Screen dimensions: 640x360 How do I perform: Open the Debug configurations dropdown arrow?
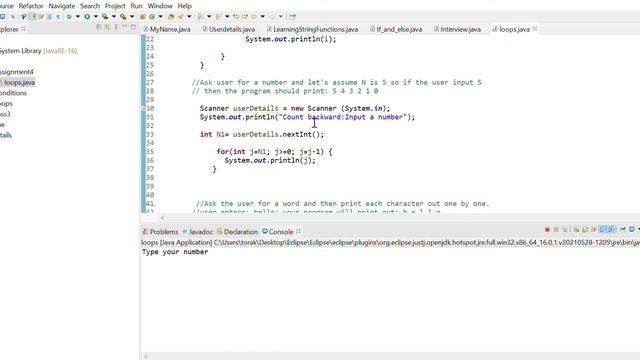(x=78, y=17)
